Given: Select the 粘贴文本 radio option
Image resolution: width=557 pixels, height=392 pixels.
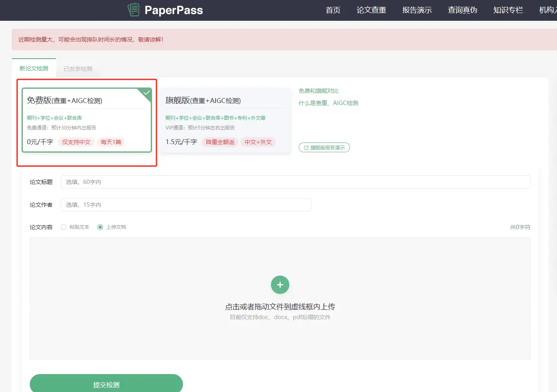Looking at the screenshot, I should click(x=64, y=227).
